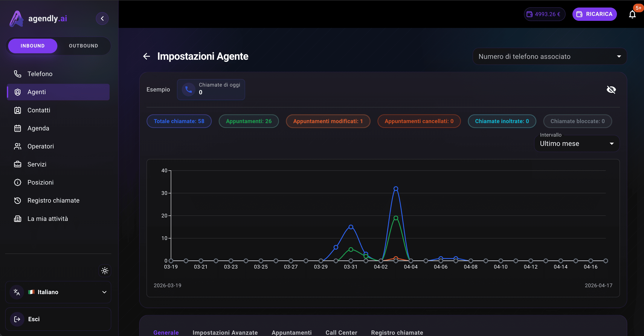
Task: Click the RICARICA button
Action: coord(595,14)
